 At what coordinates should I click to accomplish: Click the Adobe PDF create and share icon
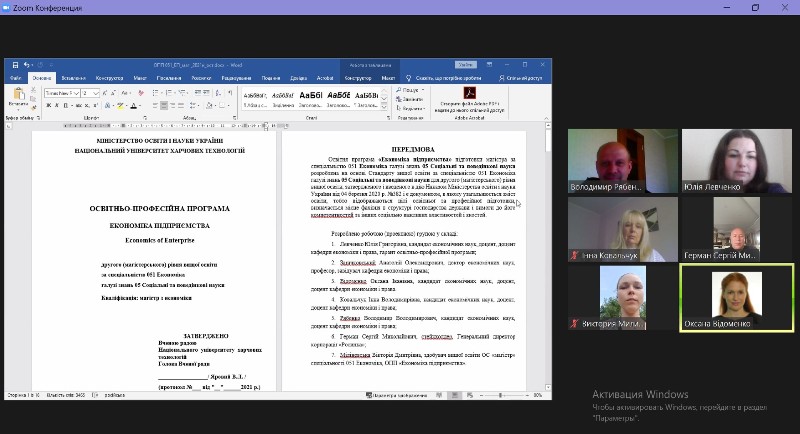pyautogui.click(x=468, y=95)
